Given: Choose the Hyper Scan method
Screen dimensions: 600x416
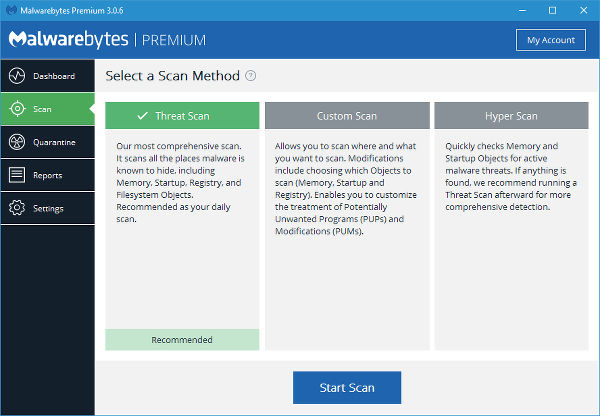Looking at the screenshot, I should point(511,116).
